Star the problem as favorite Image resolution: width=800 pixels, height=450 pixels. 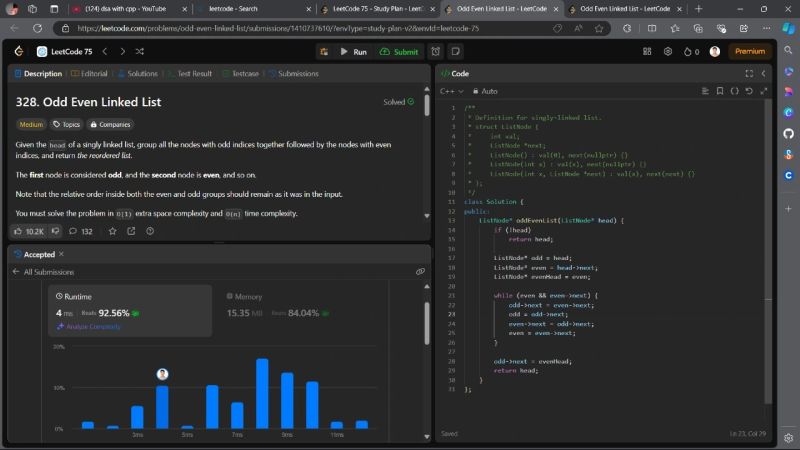point(113,231)
